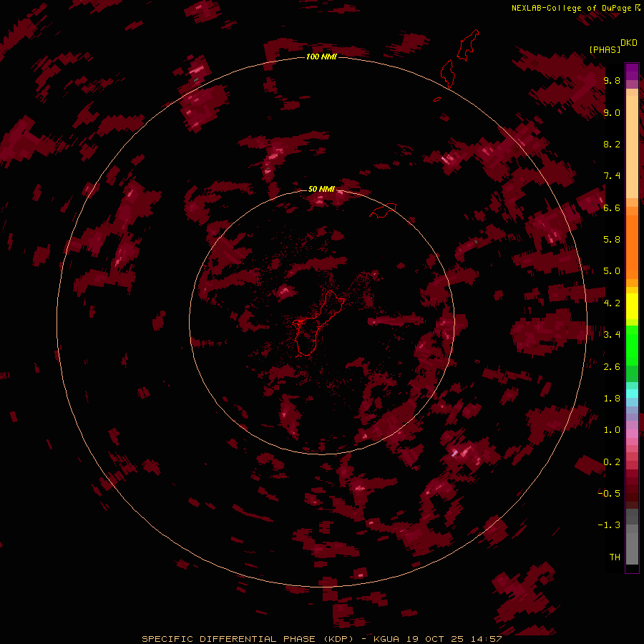This screenshot has height=644, width=644.
Task: Click the 4.2 value on the color scale
Action: click(x=612, y=303)
